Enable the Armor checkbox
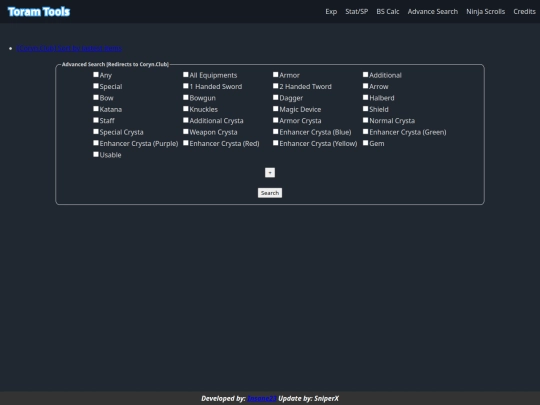Screen dimensions: 540x405 coord(276,75)
